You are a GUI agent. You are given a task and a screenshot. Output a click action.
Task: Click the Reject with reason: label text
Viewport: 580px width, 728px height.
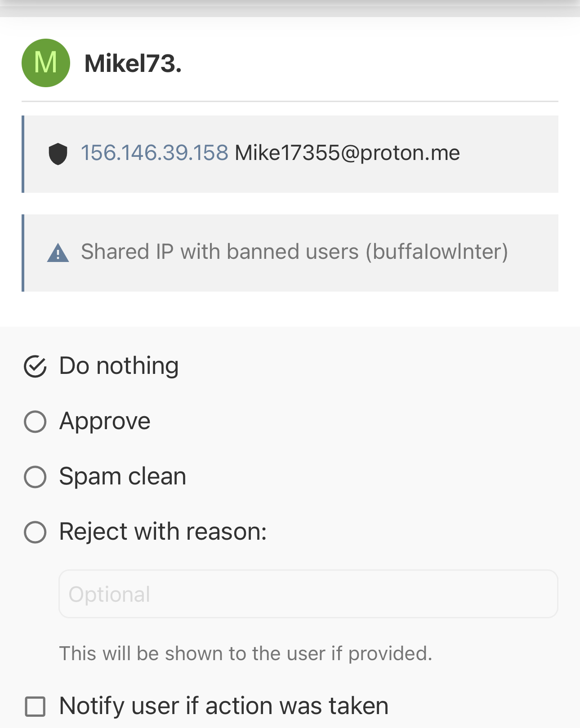point(163,532)
